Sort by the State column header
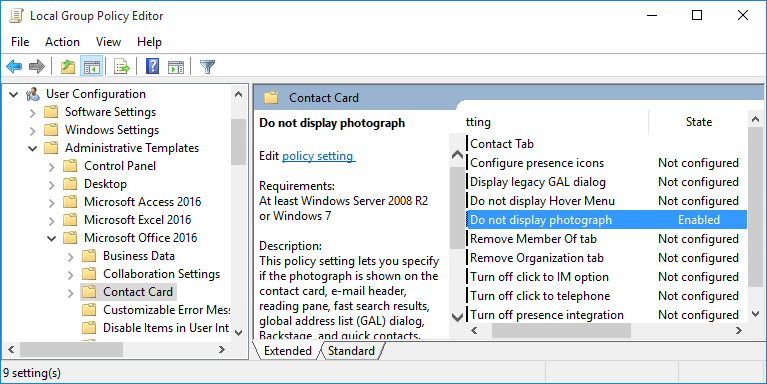 click(x=698, y=122)
